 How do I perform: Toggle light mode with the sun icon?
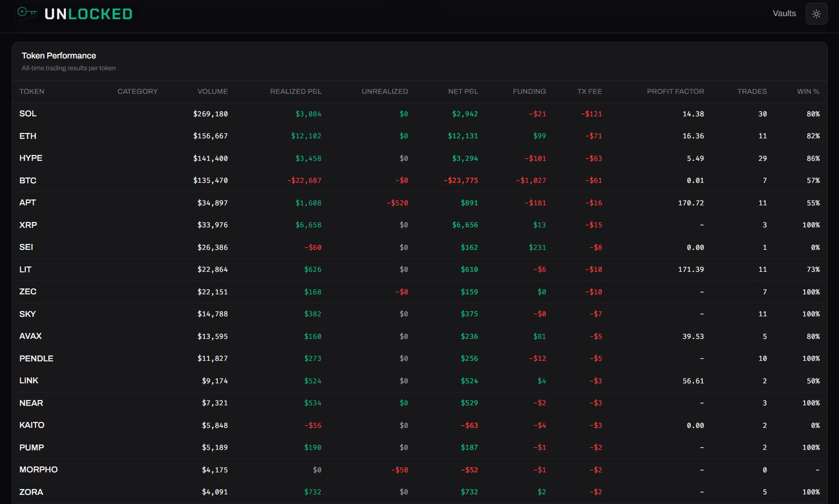click(x=816, y=13)
